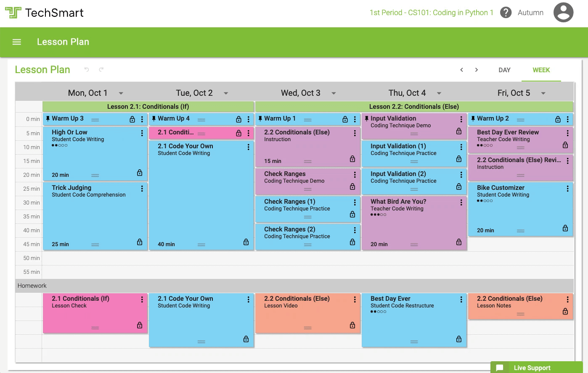Click the TechSmart logo

point(43,13)
